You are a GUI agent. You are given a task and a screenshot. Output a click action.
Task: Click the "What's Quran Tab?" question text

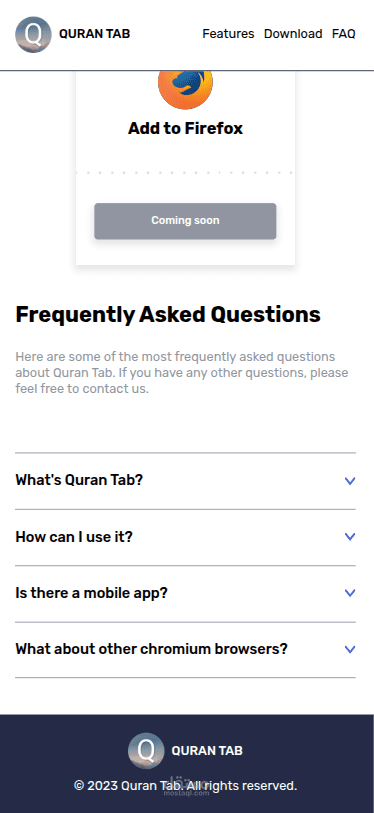[79, 480]
